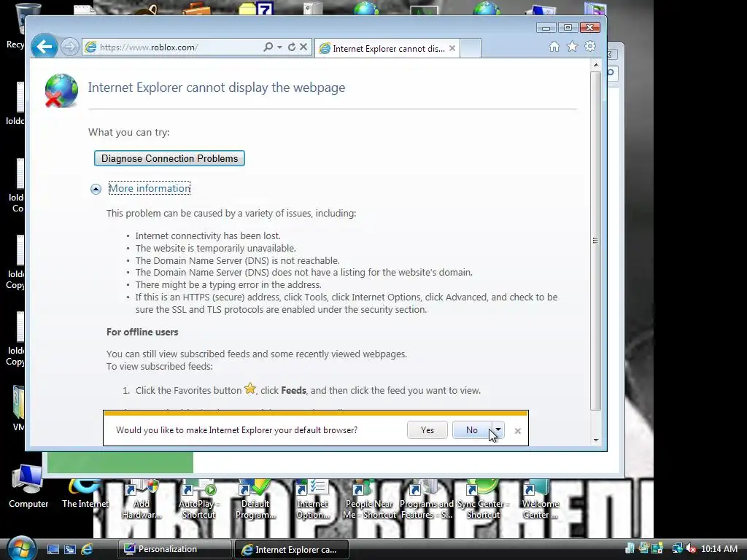
Task: Select Programs and Features shortcut icon
Action: [x=426, y=500]
